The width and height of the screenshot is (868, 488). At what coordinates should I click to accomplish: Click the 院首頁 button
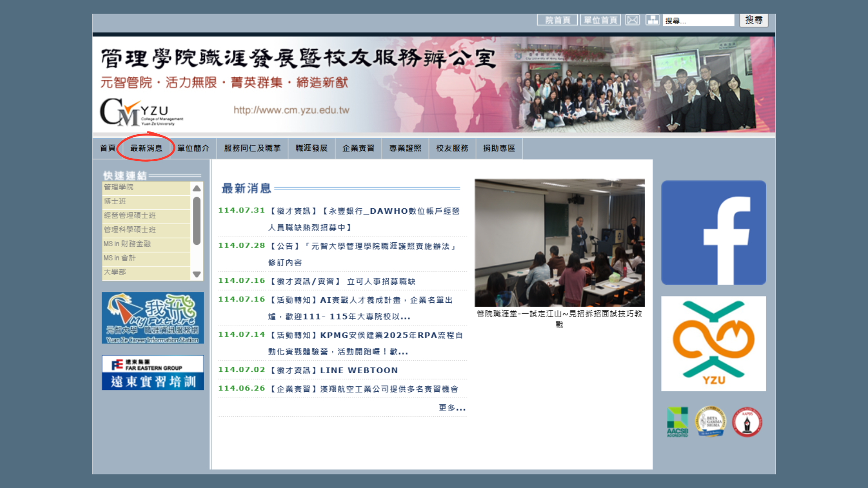point(557,20)
